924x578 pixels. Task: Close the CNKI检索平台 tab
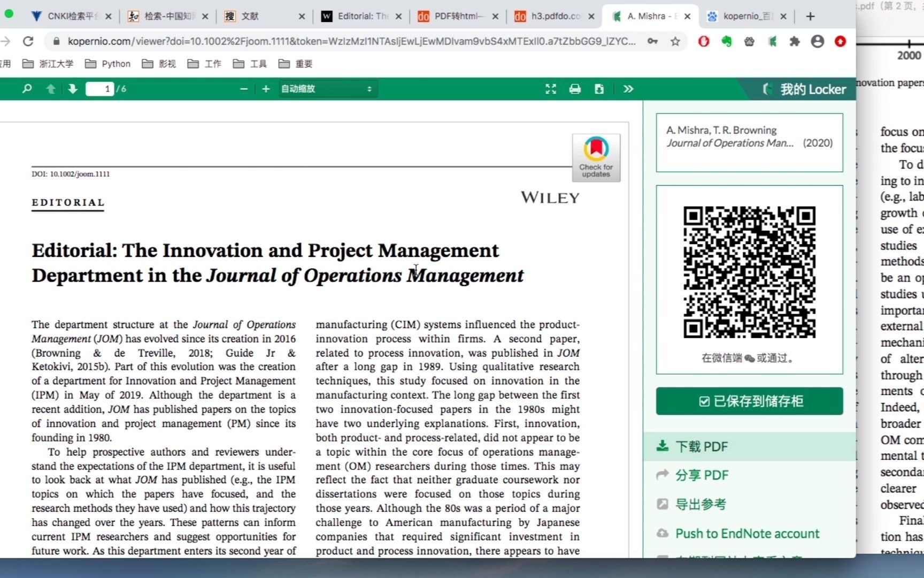tap(109, 17)
